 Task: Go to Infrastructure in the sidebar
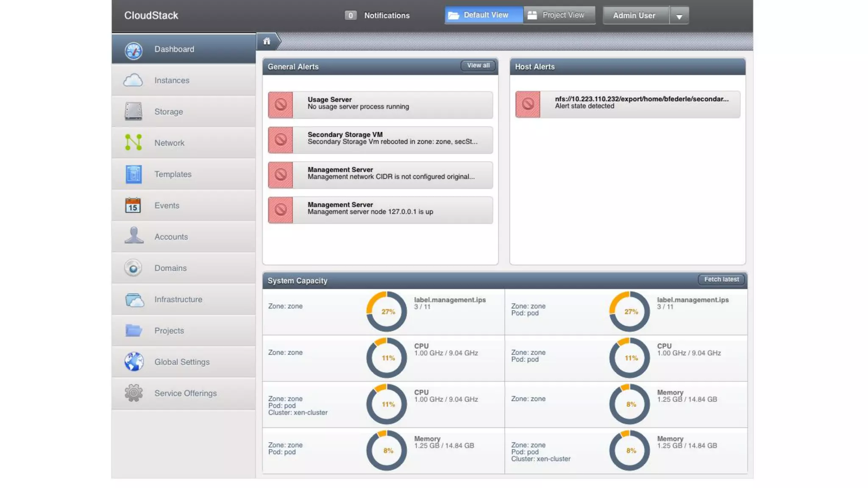point(178,299)
